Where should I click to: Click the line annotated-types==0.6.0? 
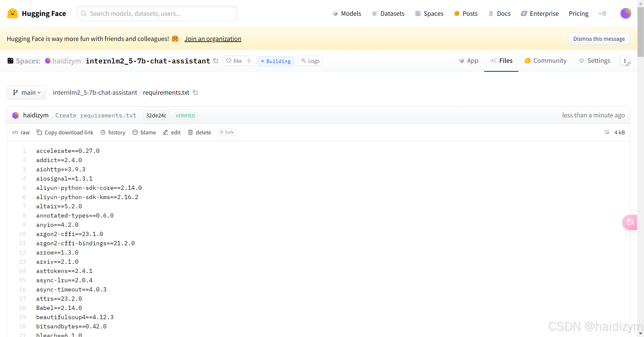[75, 216]
